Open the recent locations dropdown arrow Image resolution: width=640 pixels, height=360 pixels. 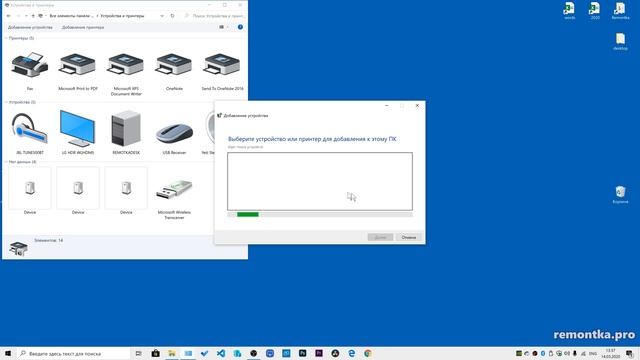click(26, 16)
